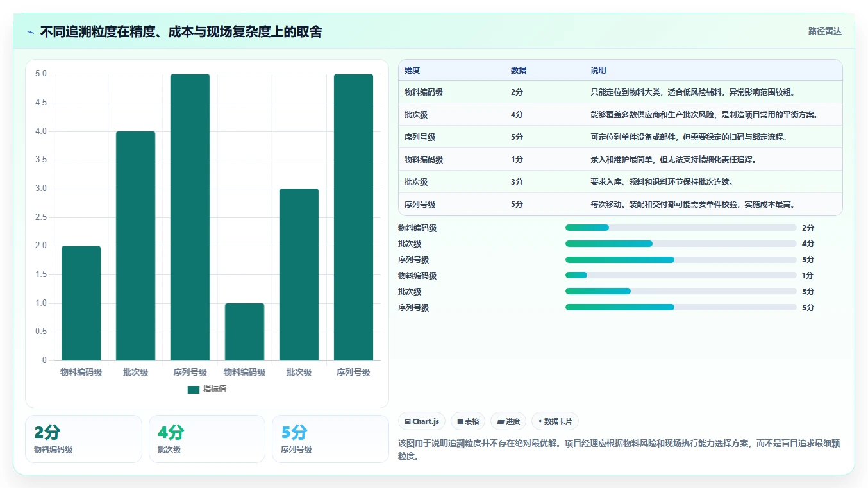Click 批次级 in the table row scoring 4分
Viewport: 868px width, 488px height.
(x=416, y=115)
